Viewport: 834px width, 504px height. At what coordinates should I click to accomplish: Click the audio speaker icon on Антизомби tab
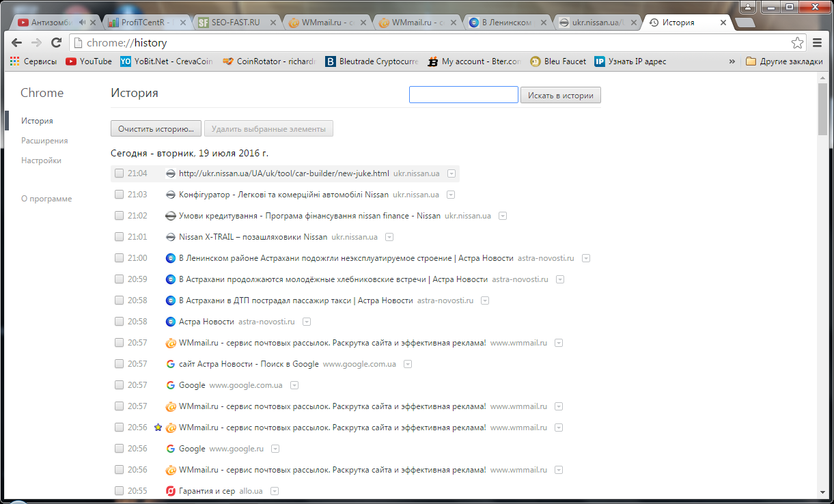tap(82, 23)
